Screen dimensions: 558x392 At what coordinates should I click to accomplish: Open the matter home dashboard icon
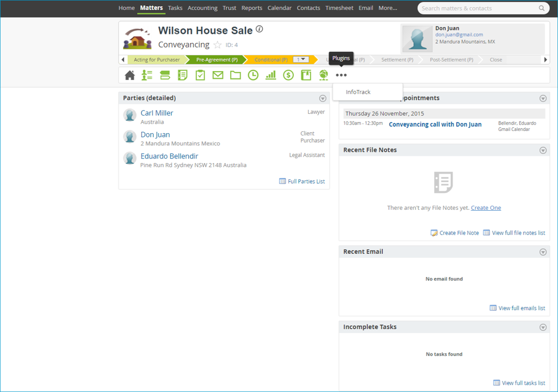[130, 75]
